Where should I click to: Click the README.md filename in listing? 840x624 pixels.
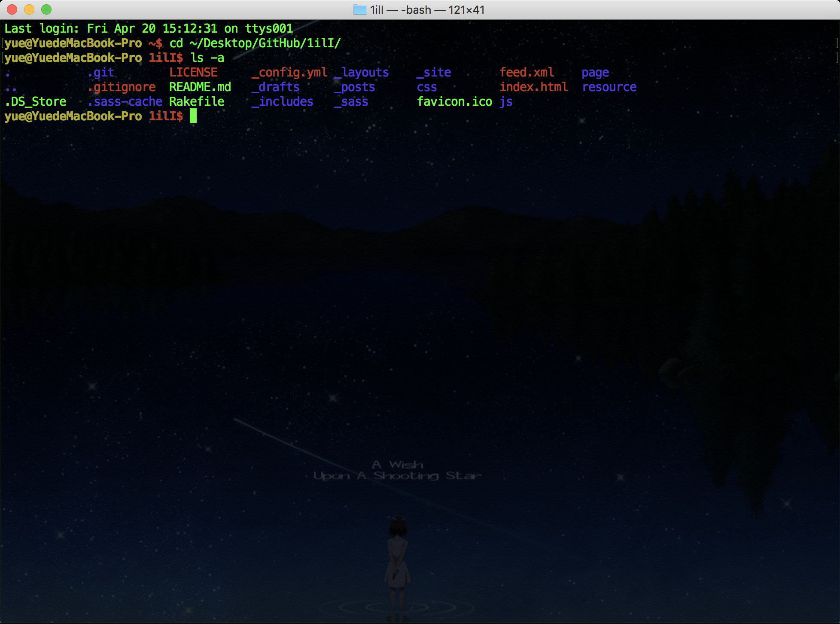tap(200, 87)
